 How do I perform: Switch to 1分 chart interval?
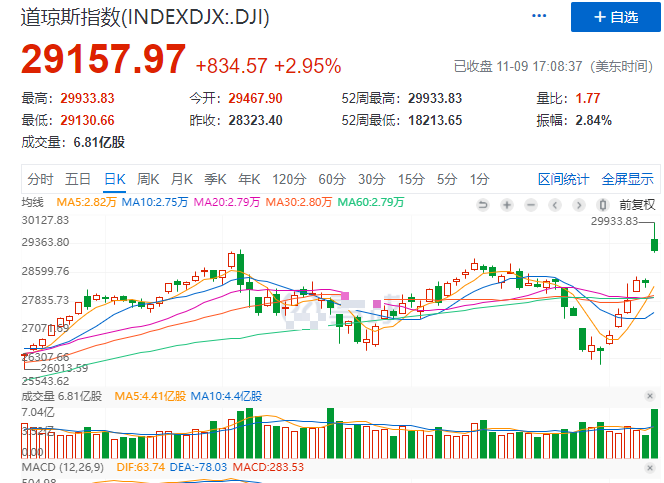coord(479,179)
